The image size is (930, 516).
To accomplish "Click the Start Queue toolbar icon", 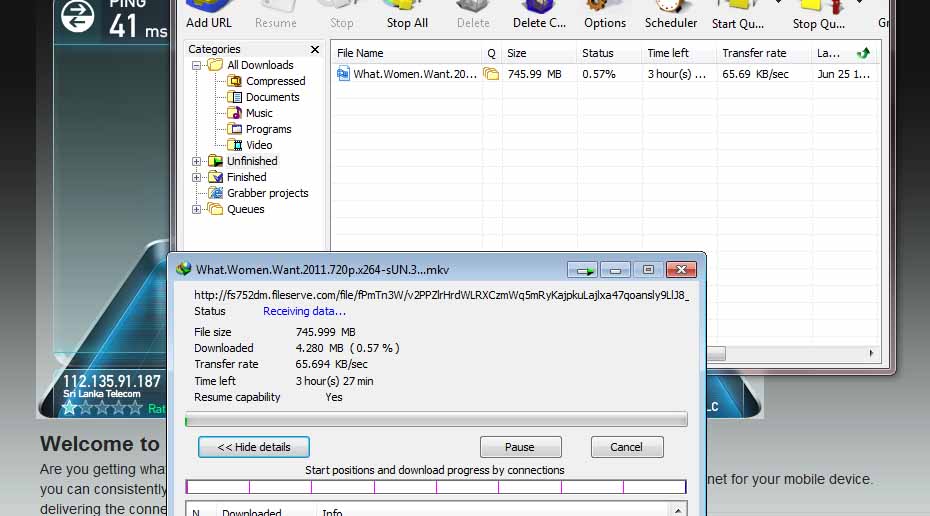I will (x=738, y=15).
